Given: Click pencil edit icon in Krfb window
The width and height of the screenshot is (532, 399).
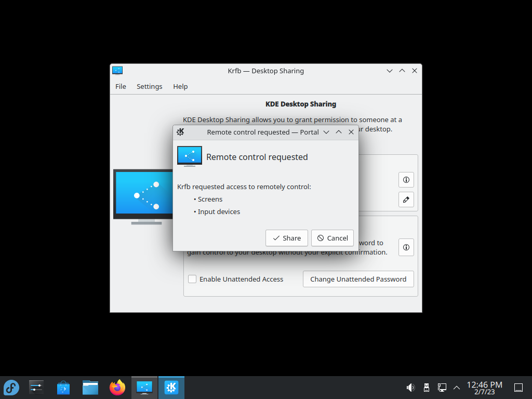Looking at the screenshot, I should [406, 199].
